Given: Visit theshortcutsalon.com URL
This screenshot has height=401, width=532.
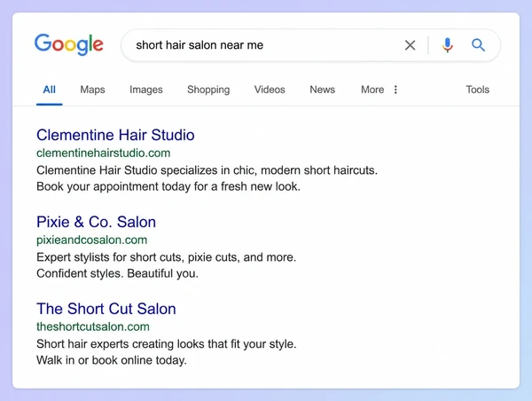Looking at the screenshot, I should point(93,326).
